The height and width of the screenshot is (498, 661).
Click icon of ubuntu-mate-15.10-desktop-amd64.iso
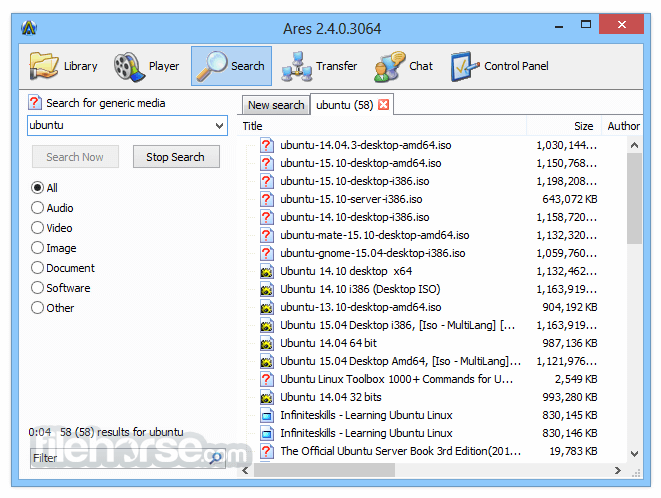266,235
